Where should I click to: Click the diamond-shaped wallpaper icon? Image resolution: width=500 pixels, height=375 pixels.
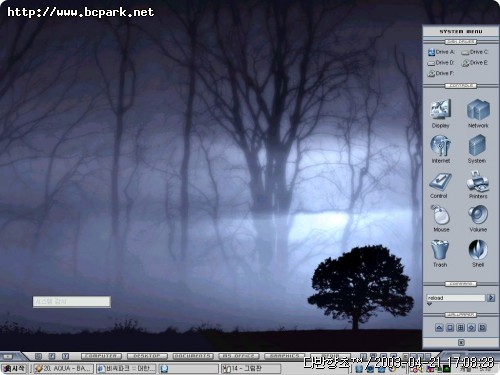point(471,328)
